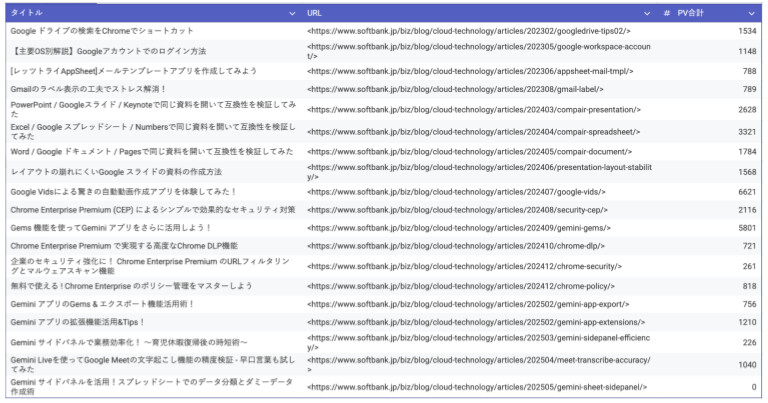
Task: Select title '【主要OS別解説】Googleアカウントでのログイン方法'
Action: (108, 51)
